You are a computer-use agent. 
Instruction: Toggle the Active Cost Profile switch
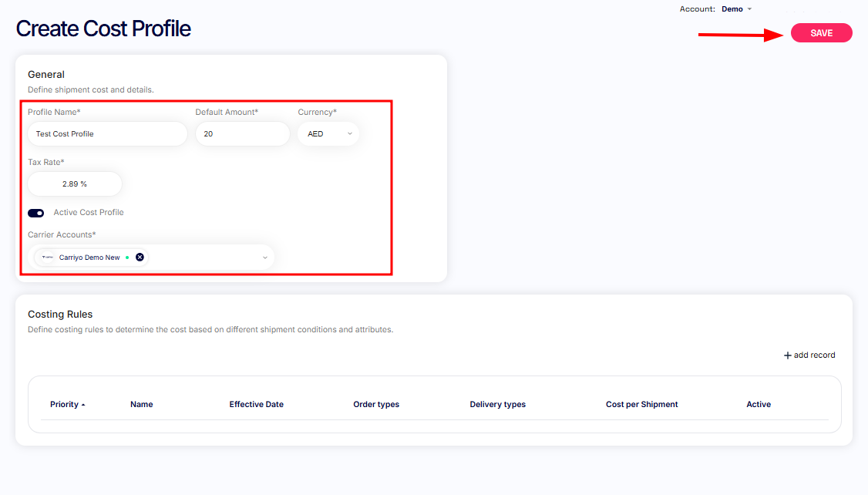[36, 213]
